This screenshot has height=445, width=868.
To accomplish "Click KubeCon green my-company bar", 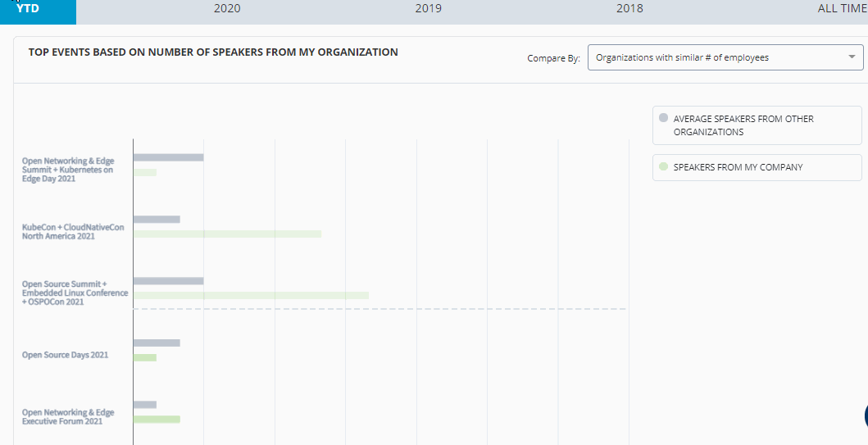I will (227, 234).
